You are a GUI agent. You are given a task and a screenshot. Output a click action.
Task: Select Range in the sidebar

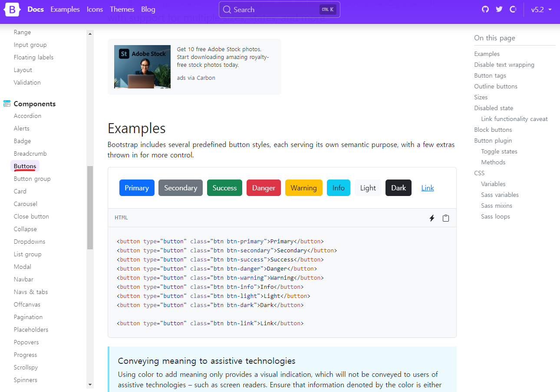[x=22, y=32]
